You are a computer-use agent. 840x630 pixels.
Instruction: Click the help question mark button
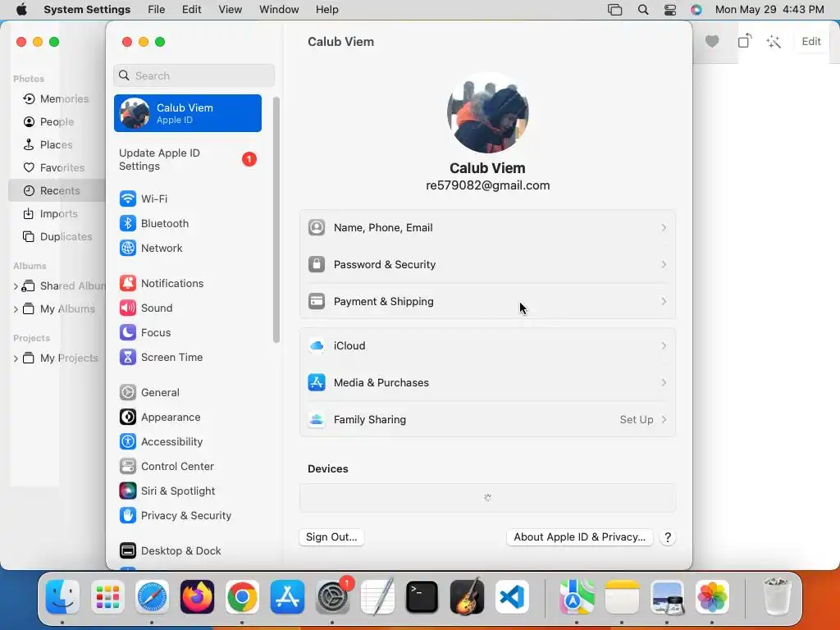pyautogui.click(x=668, y=538)
